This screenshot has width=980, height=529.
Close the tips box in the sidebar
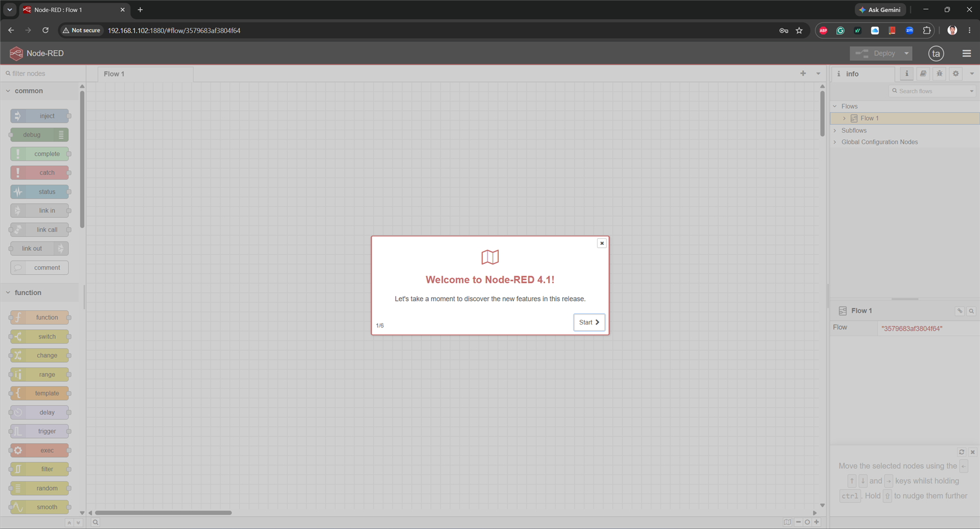click(973, 452)
